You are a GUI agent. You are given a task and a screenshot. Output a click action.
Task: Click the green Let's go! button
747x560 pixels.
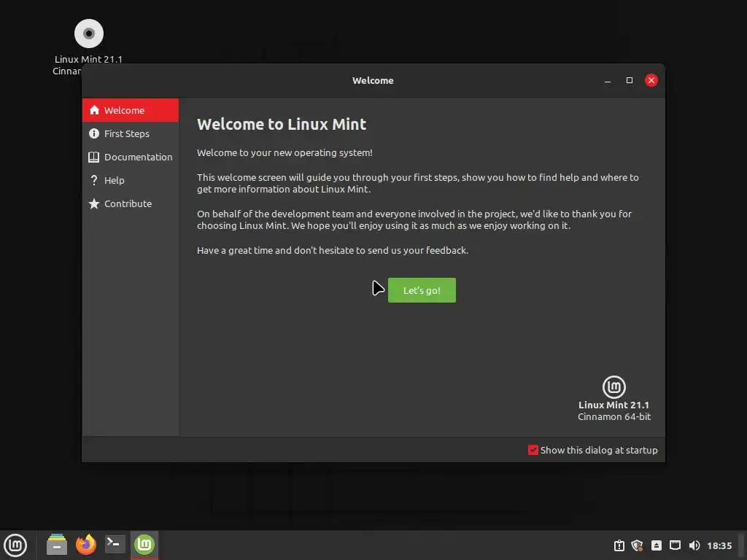(422, 290)
